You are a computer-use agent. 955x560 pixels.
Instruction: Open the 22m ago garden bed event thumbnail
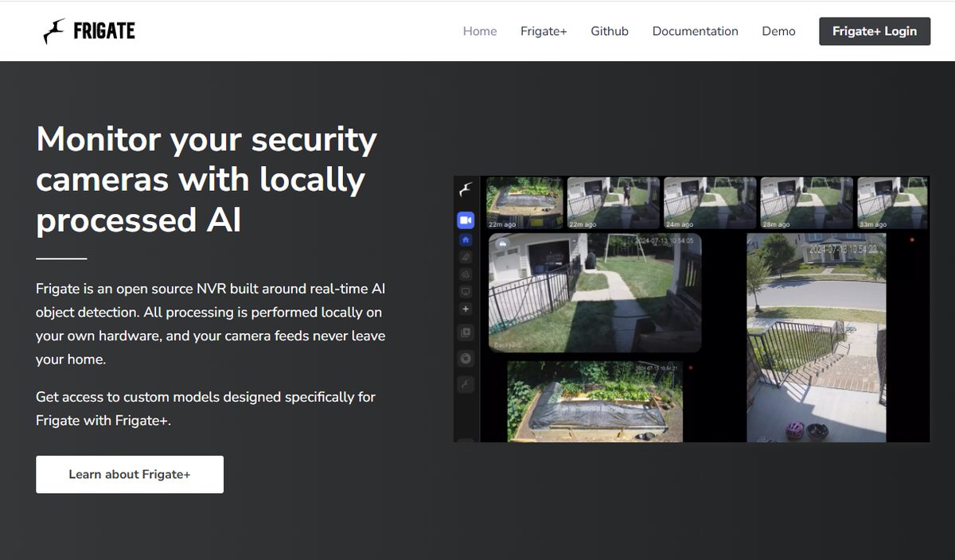tap(524, 203)
